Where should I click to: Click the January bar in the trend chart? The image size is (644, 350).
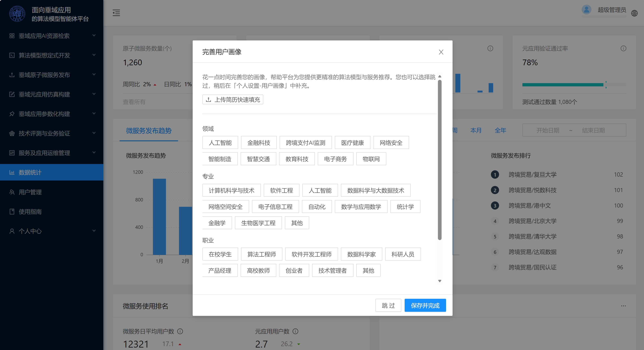159,217
